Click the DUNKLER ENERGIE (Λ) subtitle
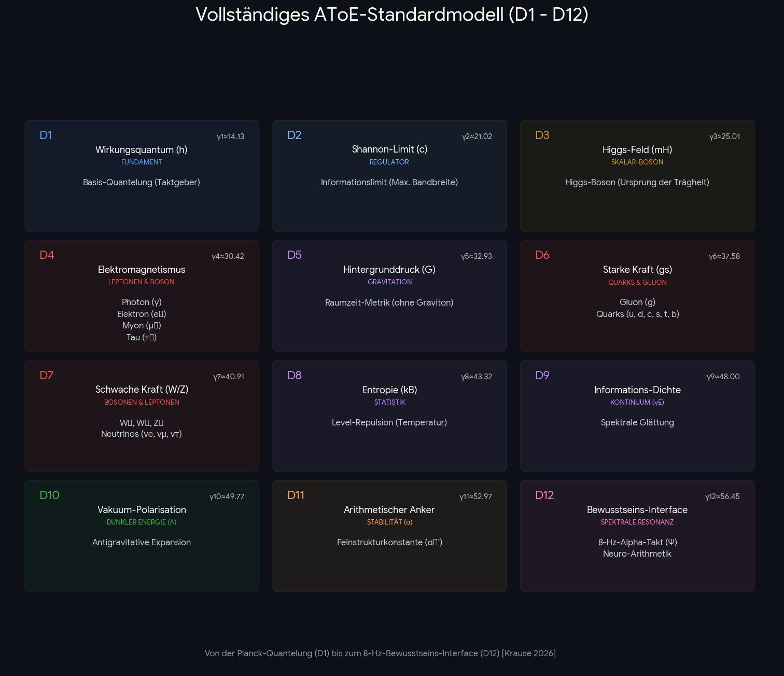This screenshot has width=784, height=676. [x=142, y=522]
